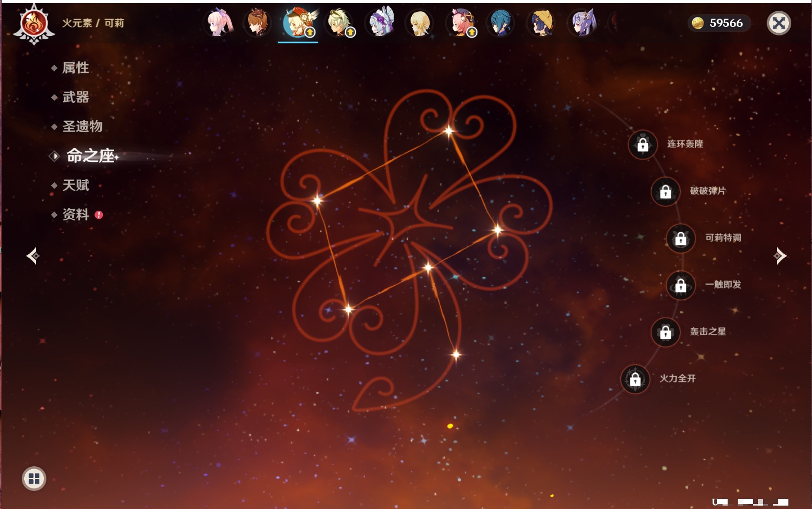Click the 破破弹片 label
812x509 pixels.
click(708, 191)
